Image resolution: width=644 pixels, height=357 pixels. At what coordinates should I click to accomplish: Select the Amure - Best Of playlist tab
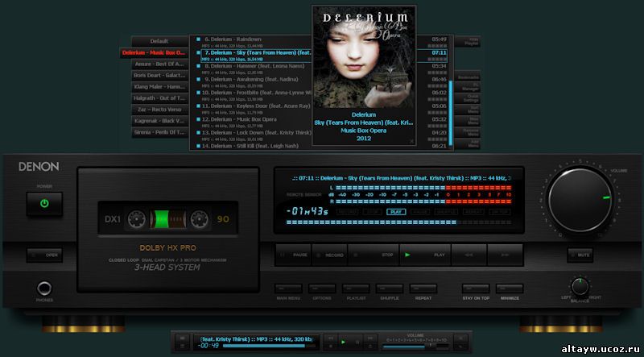pyautogui.click(x=159, y=64)
